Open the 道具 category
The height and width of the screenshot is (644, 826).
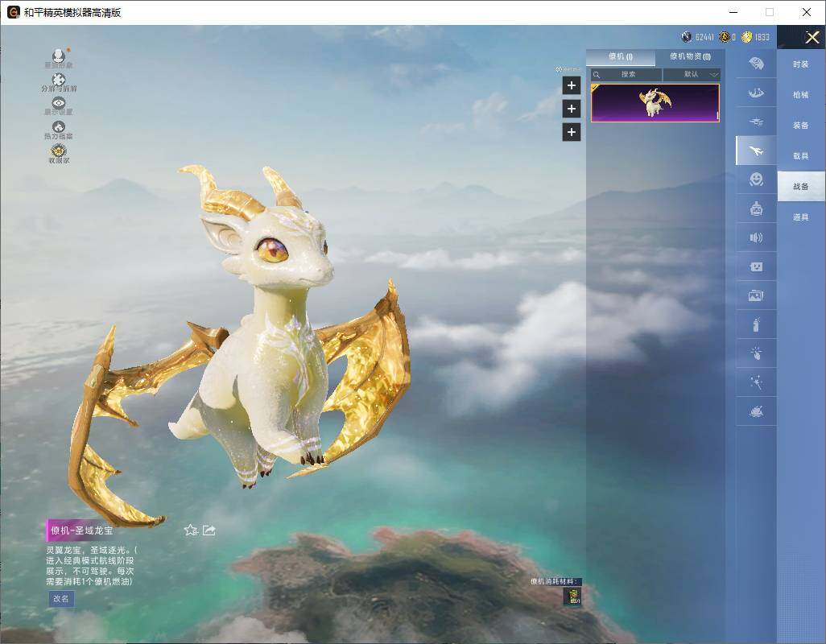[x=801, y=217]
